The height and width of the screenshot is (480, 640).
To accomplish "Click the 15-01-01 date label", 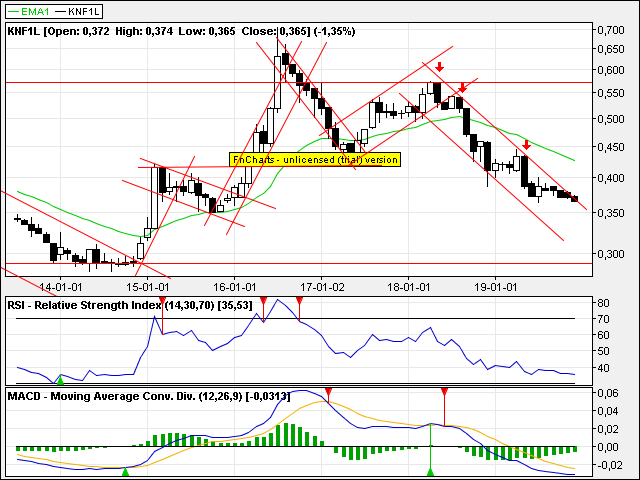I will [148, 287].
